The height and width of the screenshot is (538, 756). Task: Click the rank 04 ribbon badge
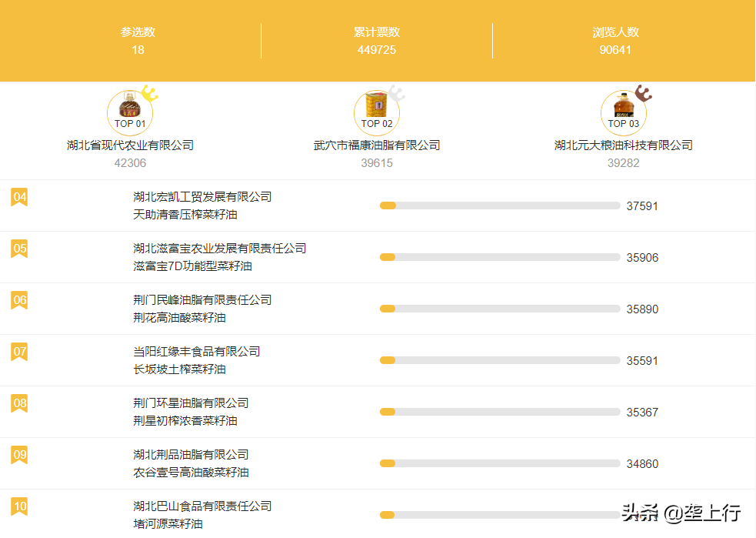[19, 197]
